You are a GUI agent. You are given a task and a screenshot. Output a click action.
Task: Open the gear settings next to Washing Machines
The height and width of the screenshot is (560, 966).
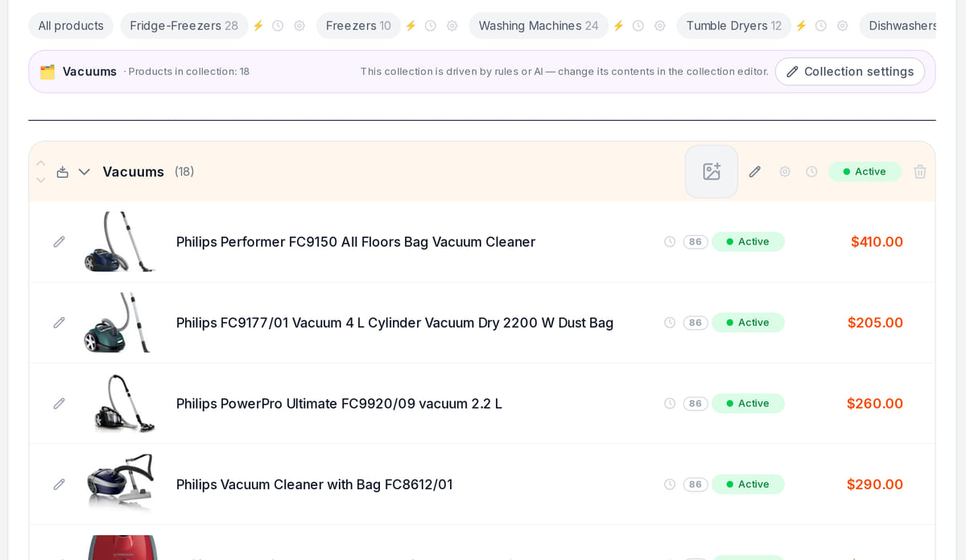[x=660, y=26]
